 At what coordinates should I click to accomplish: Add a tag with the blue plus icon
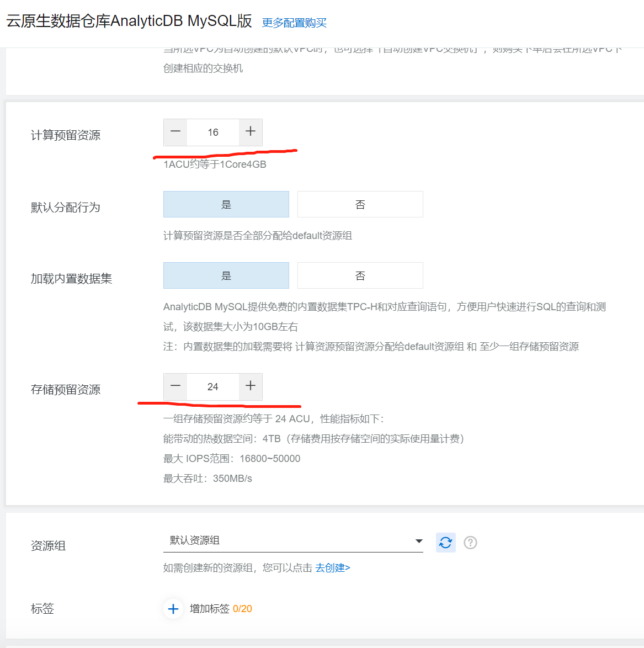tap(173, 609)
